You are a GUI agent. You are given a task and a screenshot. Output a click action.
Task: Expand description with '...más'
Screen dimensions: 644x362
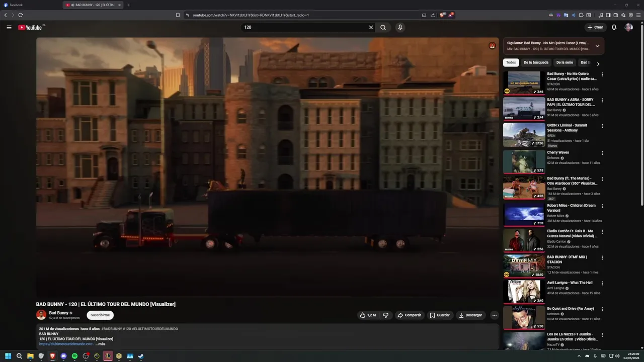pyautogui.click(x=100, y=344)
